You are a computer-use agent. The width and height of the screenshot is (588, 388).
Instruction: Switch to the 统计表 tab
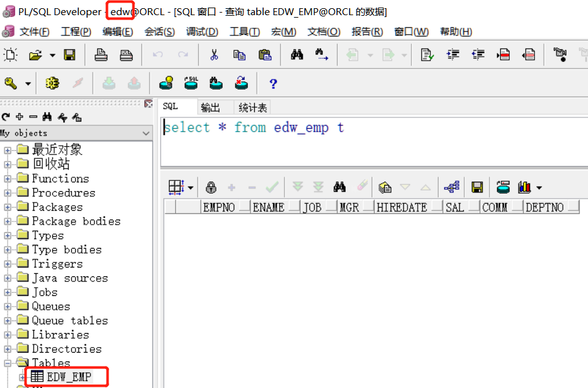point(252,108)
